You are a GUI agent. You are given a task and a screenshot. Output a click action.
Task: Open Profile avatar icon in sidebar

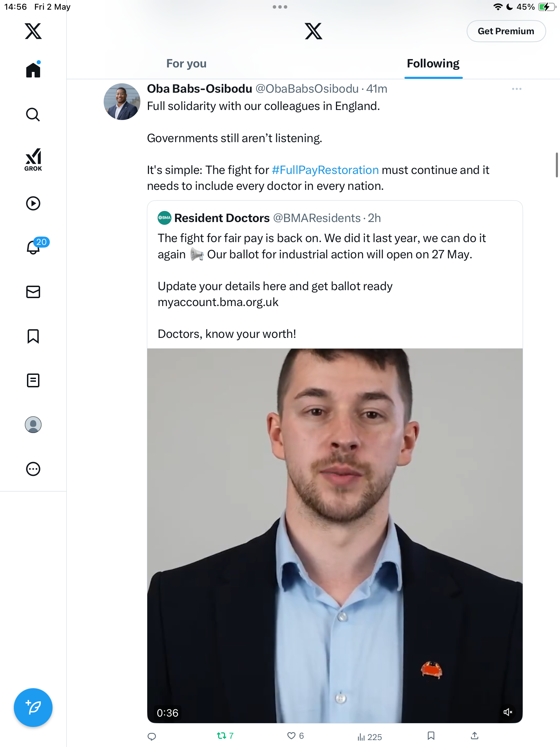(33, 425)
